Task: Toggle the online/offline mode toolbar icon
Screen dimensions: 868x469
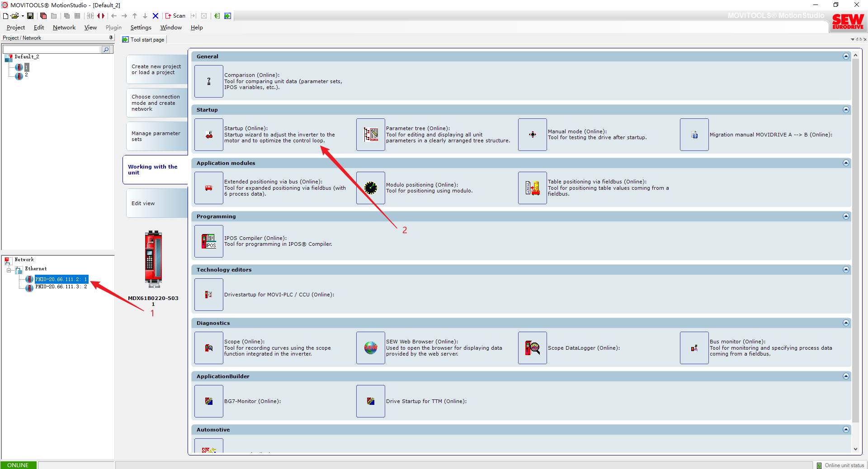Action: coord(101,16)
